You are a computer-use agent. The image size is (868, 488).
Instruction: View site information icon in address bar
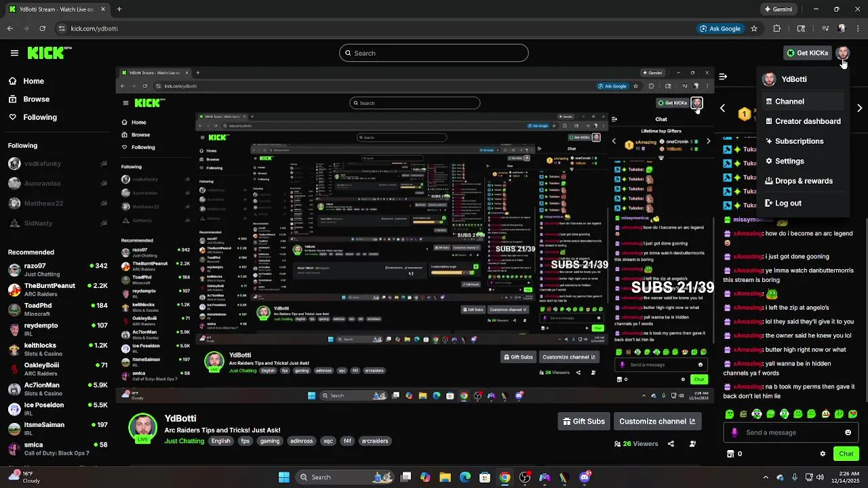coord(62,28)
